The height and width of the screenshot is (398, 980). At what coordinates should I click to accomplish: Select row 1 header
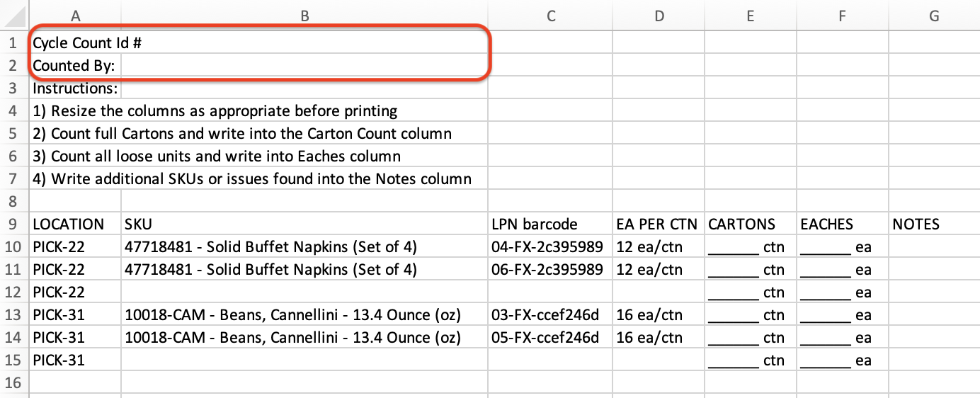coord(15,42)
